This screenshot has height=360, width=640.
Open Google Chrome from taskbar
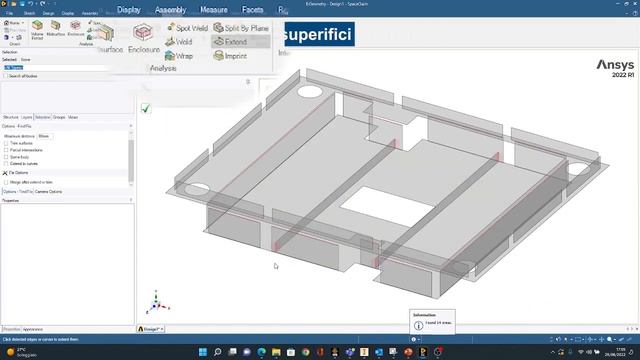pyautogui.click(x=305, y=352)
